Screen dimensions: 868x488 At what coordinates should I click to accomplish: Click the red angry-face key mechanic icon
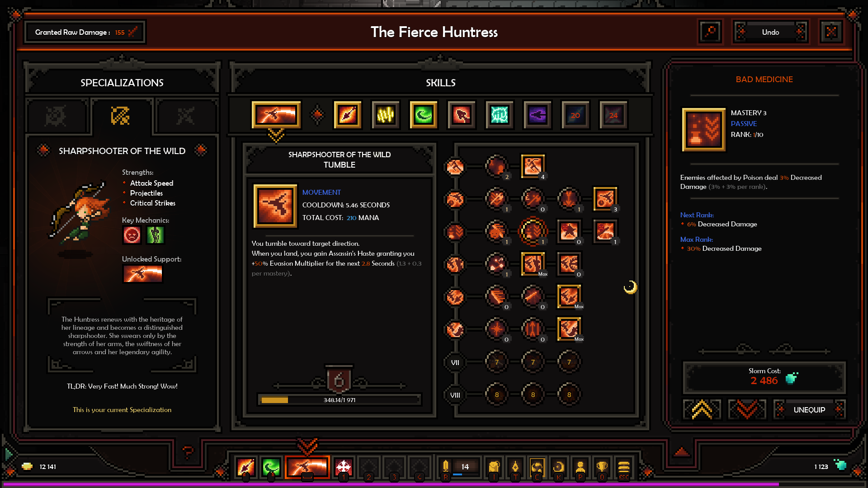[132, 235]
